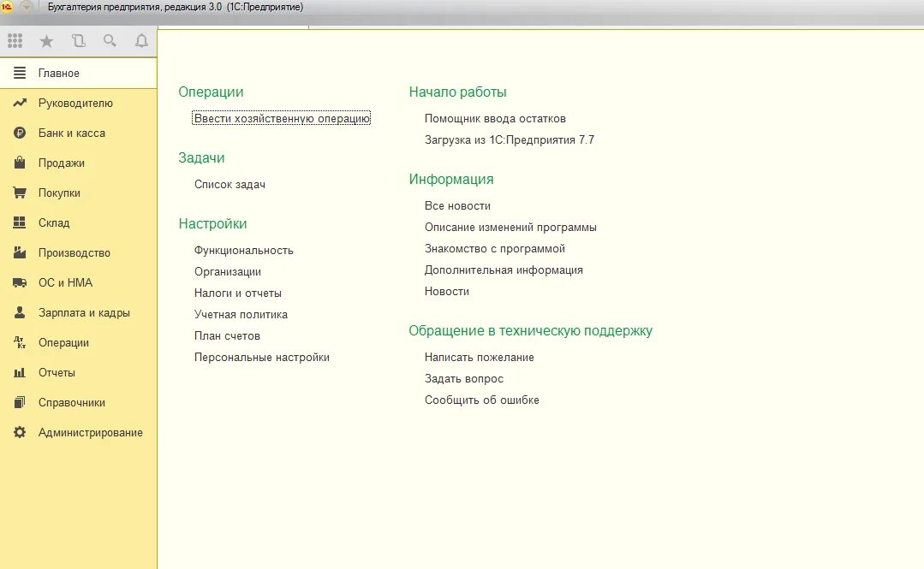Click the Администрирование gear icon
This screenshot has width=924, height=569.
(20, 432)
